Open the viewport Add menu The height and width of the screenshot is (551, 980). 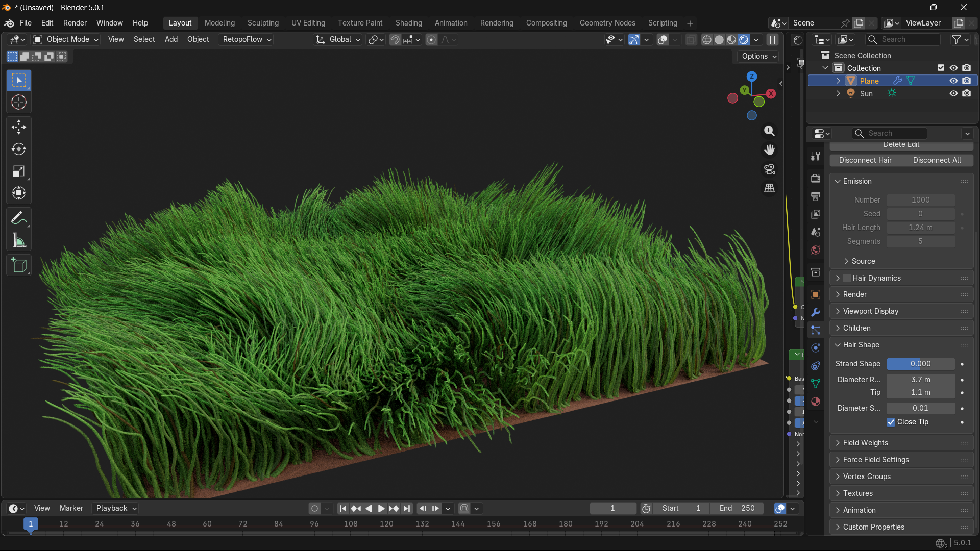coord(171,40)
